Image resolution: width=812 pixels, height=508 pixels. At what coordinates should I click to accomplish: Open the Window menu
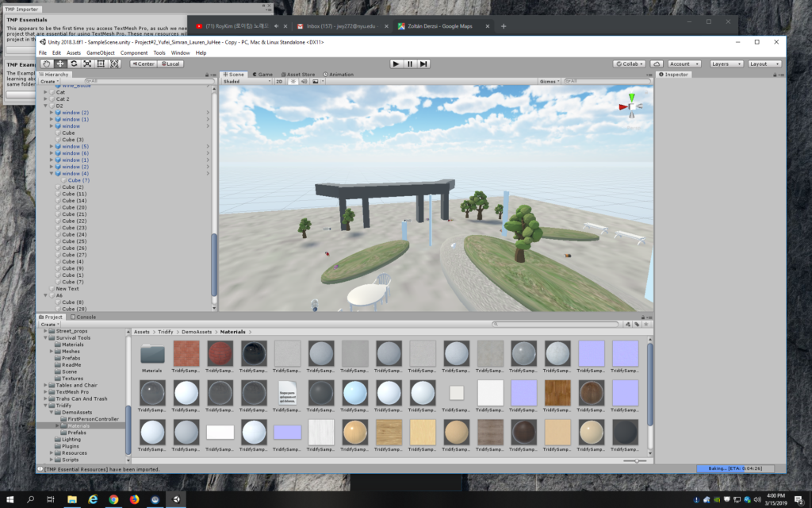click(180, 53)
